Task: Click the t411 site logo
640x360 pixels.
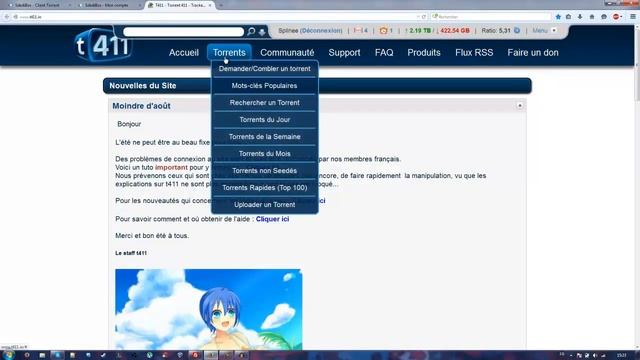Action: pos(102,45)
